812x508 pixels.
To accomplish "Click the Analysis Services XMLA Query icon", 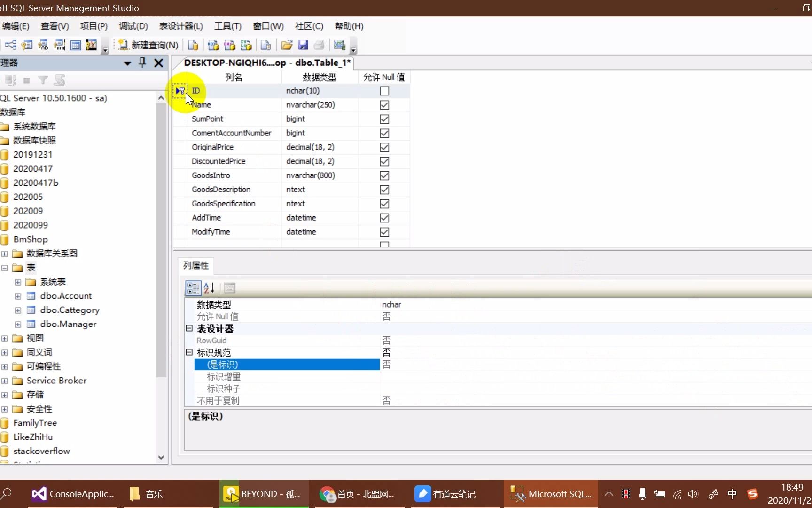I will pyautogui.click(x=246, y=45).
